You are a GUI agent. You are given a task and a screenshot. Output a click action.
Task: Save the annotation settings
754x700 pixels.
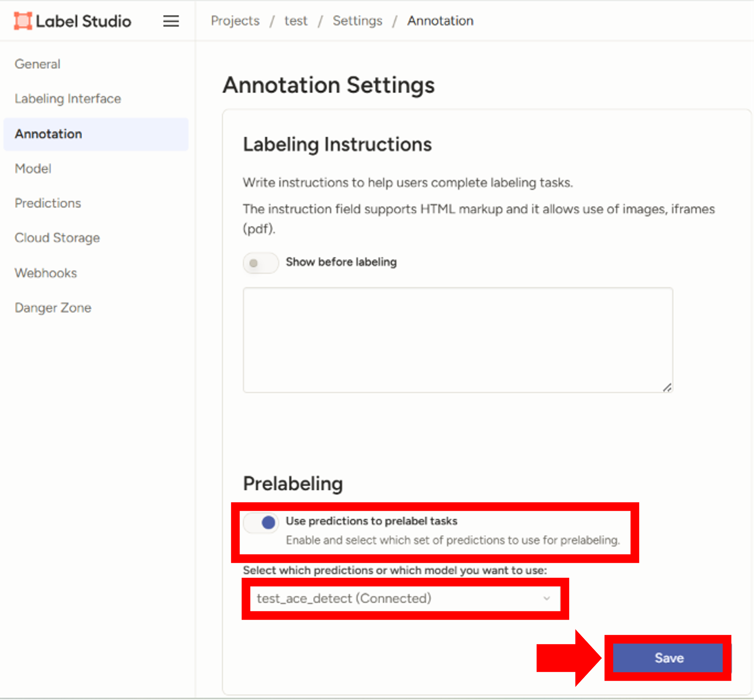[x=668, y=658]
